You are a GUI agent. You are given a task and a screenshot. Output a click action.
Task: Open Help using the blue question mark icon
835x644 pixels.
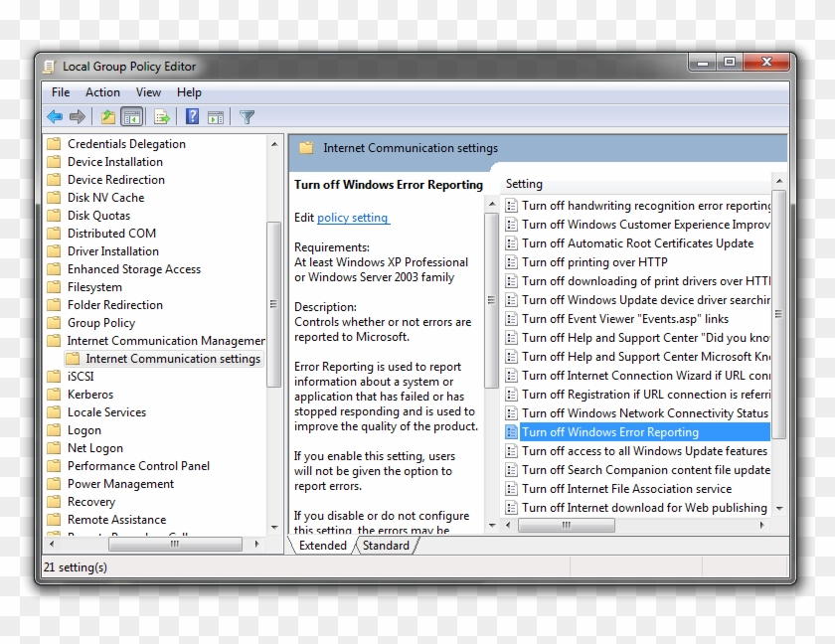pos(191,116)
